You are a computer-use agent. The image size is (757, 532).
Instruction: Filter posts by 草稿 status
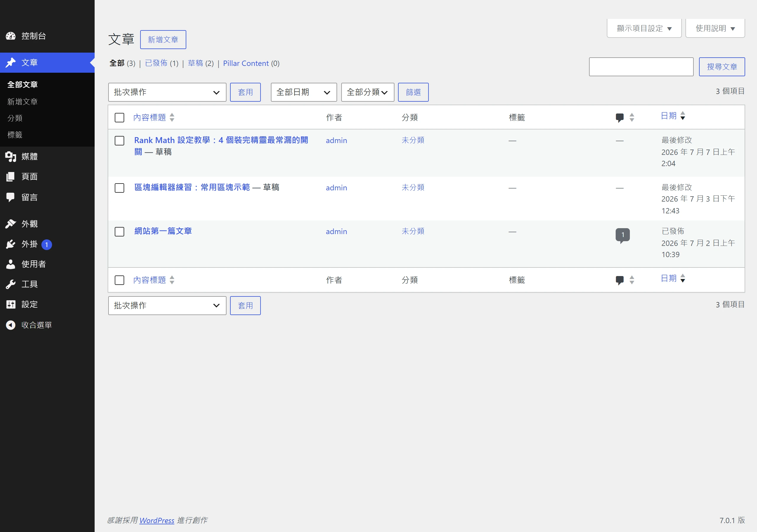[195, 63]
